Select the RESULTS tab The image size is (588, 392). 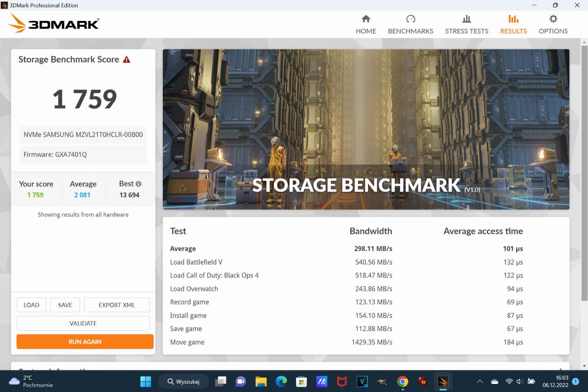point(513,25)
